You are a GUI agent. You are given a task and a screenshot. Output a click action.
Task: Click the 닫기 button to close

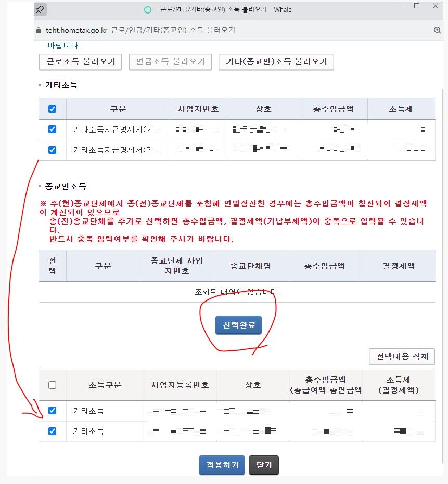pos(264,465)
